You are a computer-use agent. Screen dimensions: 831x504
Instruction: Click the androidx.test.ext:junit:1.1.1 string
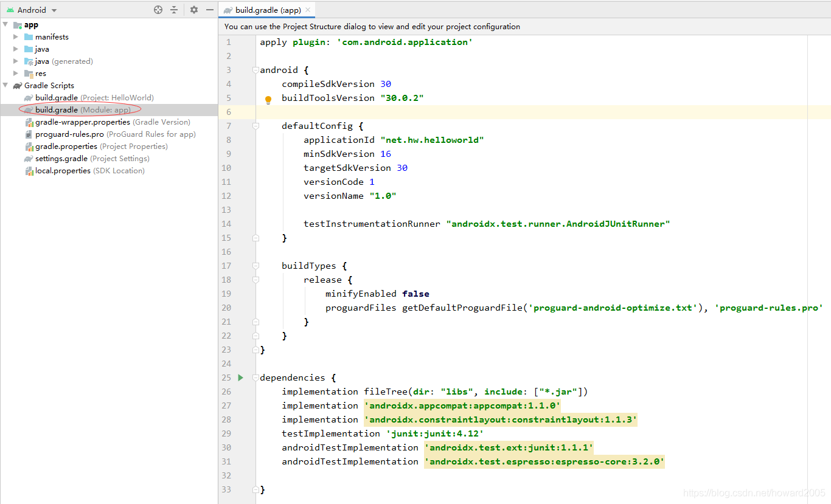(x=509, y=447)
